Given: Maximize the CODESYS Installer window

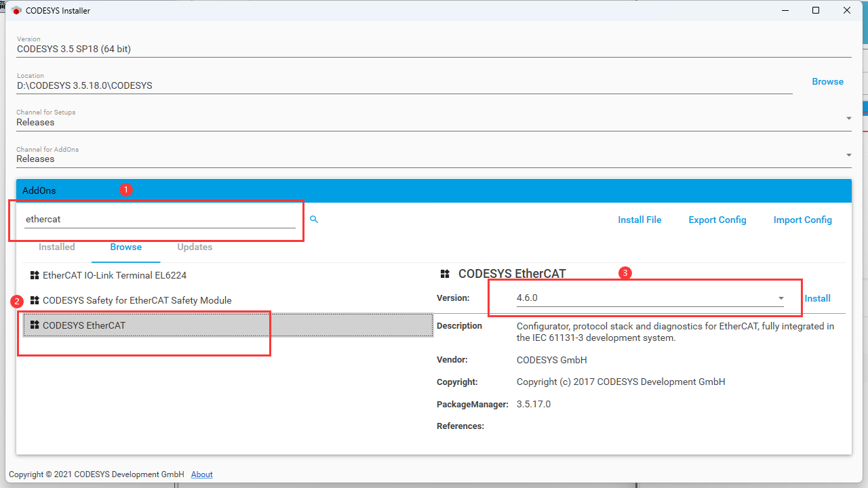Looking at the screenshot, I should (816, 10).
